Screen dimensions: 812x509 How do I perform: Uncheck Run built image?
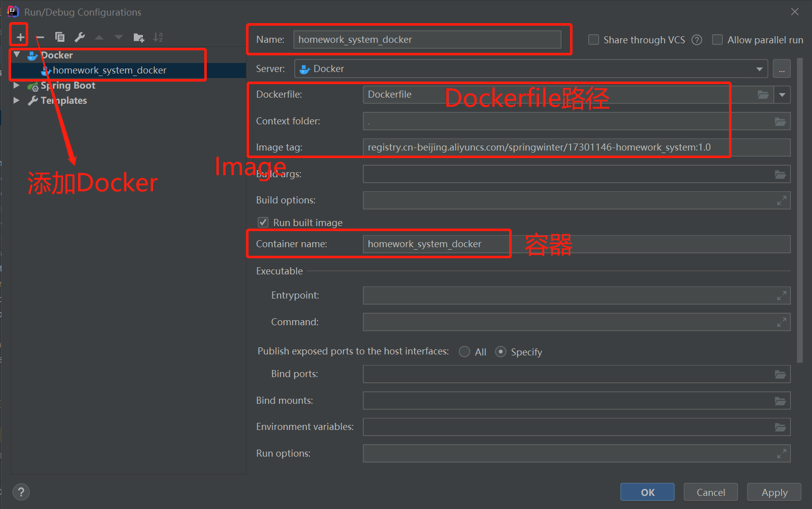tap(263, 222)
